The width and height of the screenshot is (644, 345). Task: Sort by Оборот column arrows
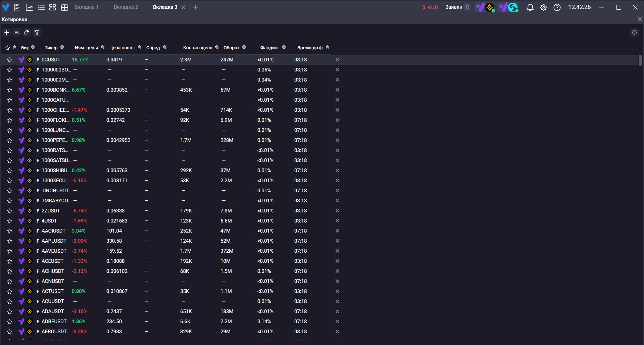tap(244, 47)
